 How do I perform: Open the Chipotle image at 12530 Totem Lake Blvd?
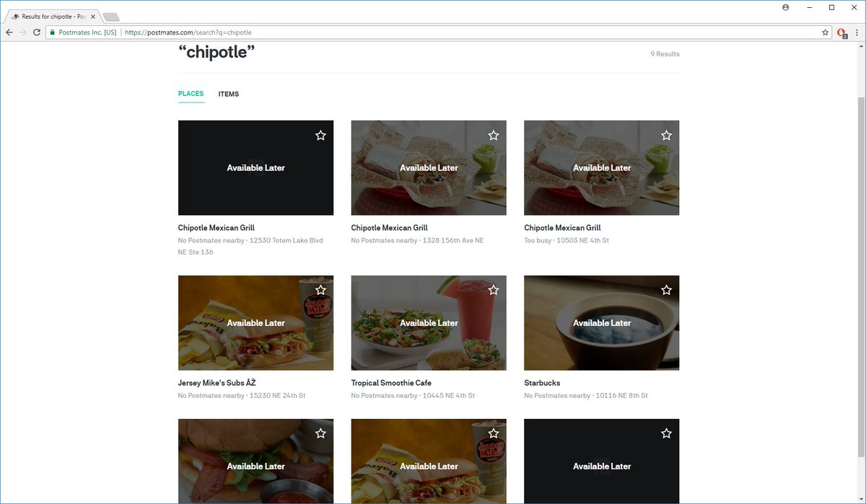pos(255,167)
